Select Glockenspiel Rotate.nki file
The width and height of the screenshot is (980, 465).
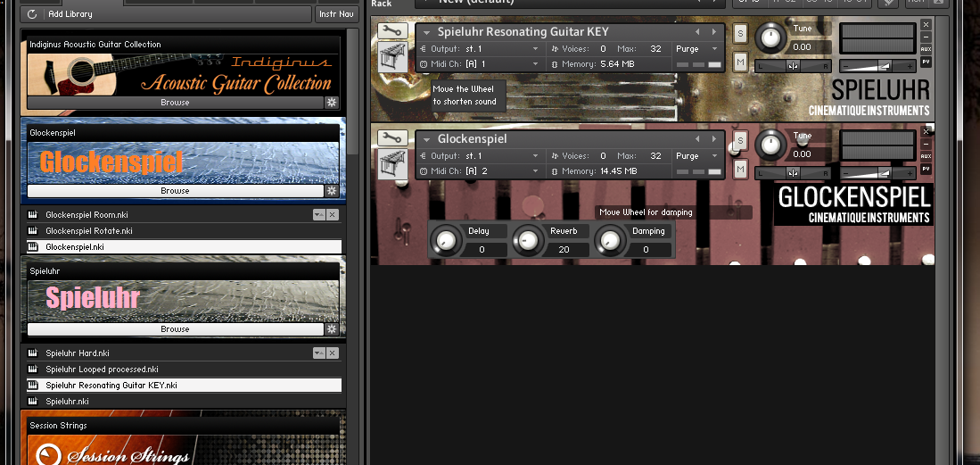tap(184, 231)
